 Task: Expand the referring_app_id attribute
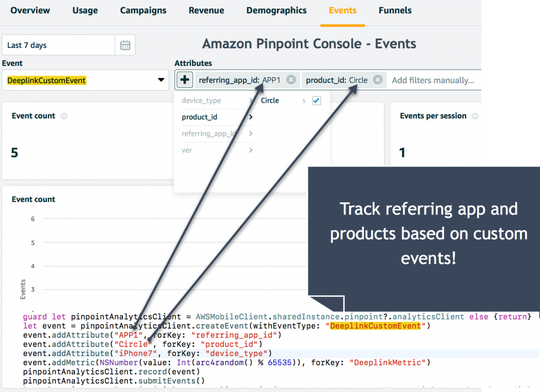click(x=217, y=133)
